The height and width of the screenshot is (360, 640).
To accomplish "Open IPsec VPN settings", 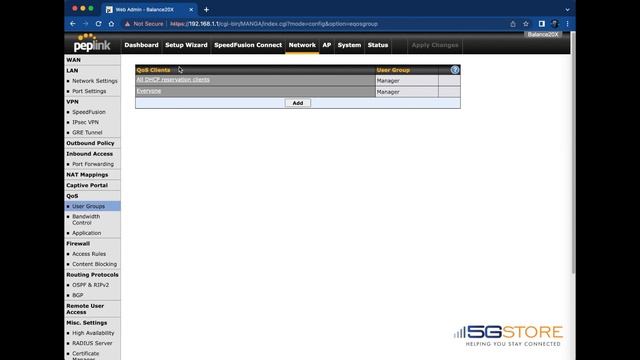I will tap(85, 122).
